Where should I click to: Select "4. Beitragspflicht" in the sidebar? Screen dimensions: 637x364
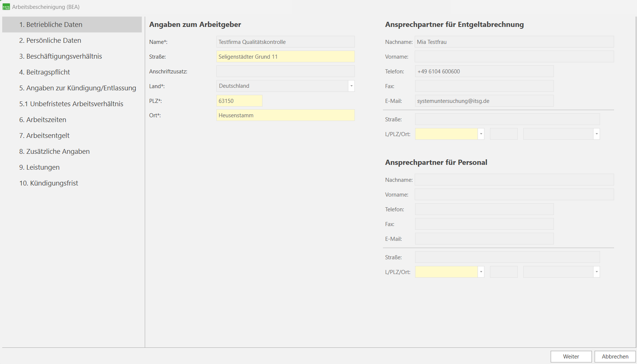click(45, 72)
